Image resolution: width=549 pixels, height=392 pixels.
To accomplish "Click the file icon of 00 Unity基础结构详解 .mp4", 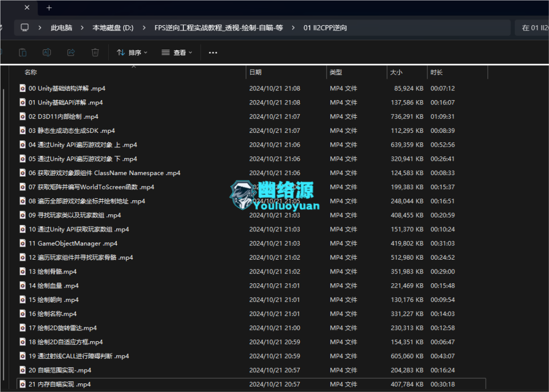I will pyautogui.click(x=23, y=88).
